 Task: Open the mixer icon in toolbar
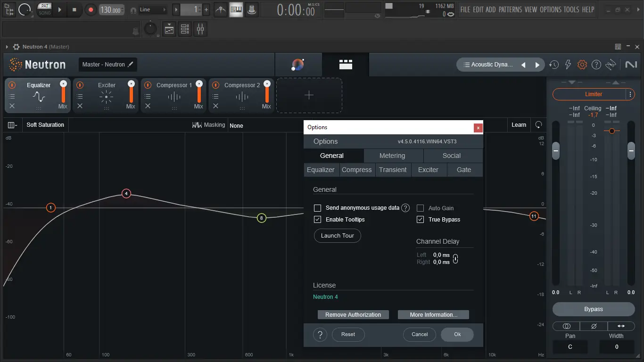click(x=200, y=29)
